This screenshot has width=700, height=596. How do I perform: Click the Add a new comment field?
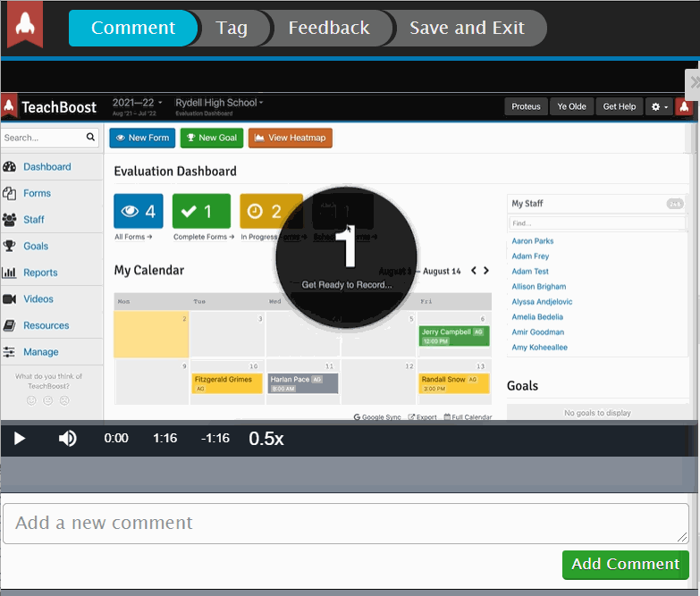(346, 524)
